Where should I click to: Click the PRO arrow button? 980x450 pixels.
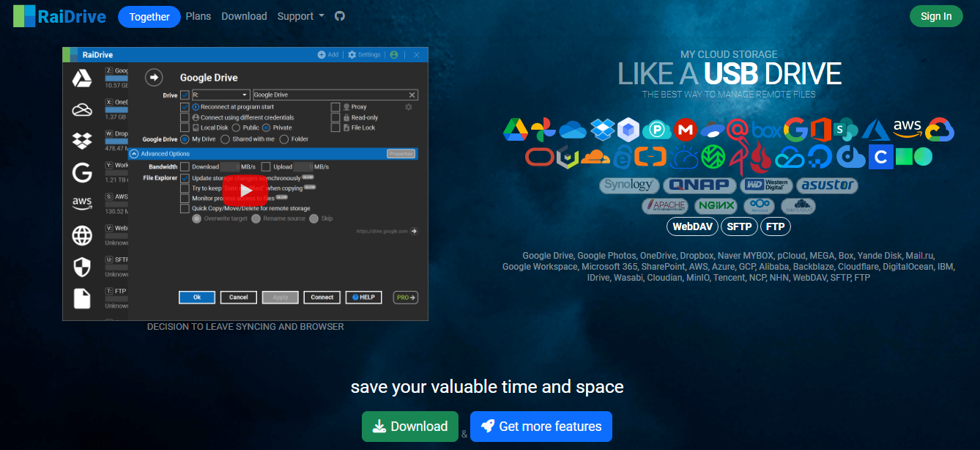[406, 298]
